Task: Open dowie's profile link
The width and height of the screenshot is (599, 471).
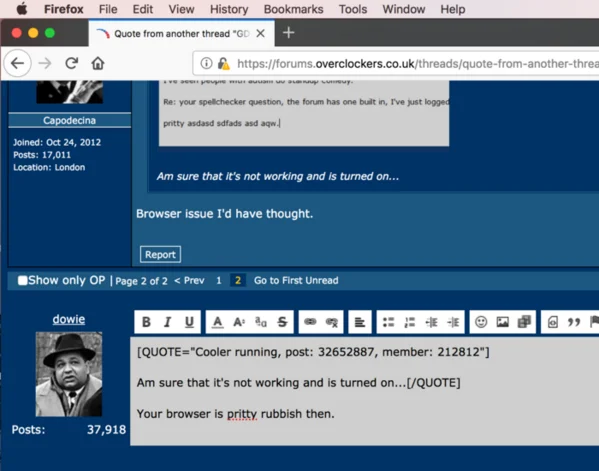Action: (x=69, y=319)
